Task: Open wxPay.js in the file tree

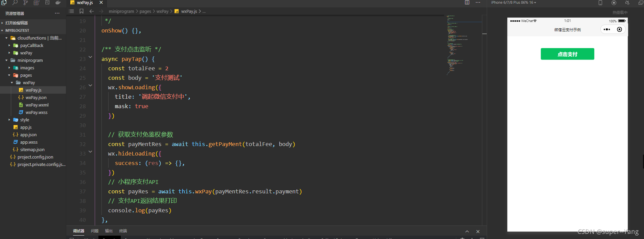Action: [x=33, y=90]
